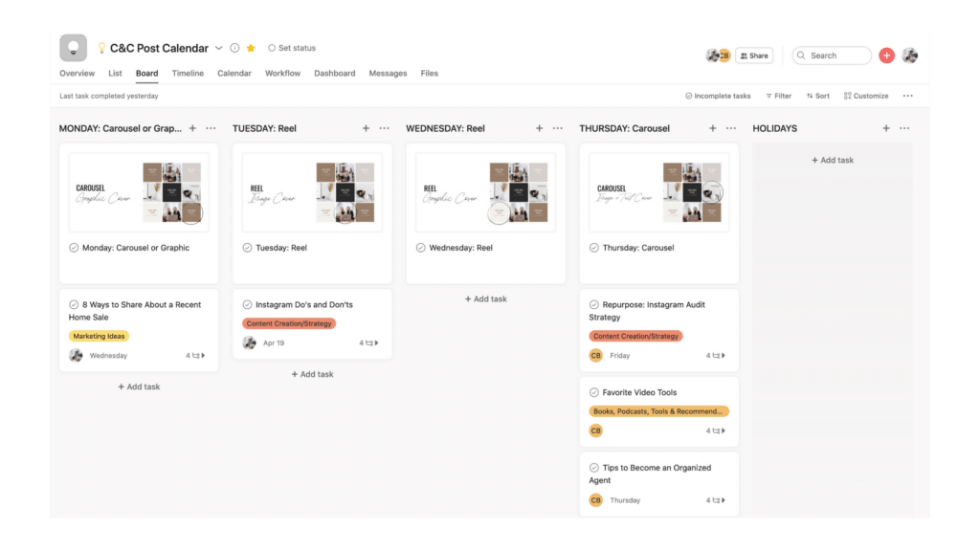980x551 pixels.
Task: Open the Calendar tab
Action: 234,73
